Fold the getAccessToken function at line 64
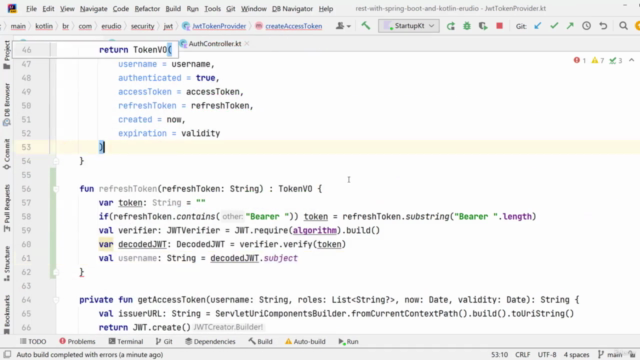 56,300
